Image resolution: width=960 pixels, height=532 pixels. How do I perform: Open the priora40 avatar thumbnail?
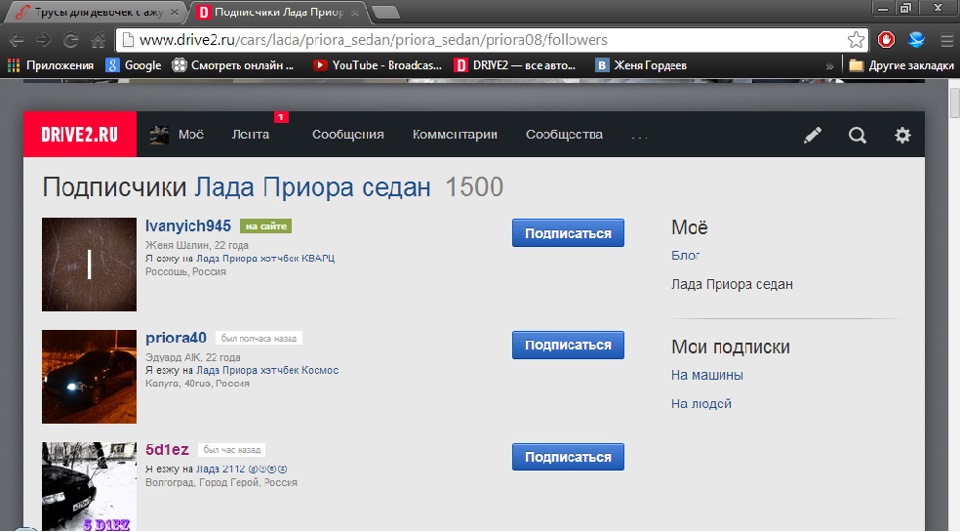pos(89,377)
